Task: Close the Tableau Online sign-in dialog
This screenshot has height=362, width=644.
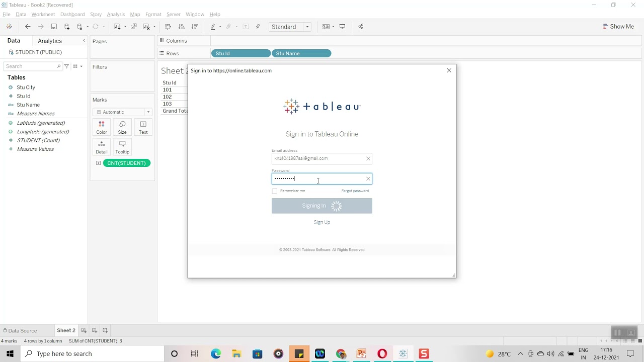Action: coord(449,70)
